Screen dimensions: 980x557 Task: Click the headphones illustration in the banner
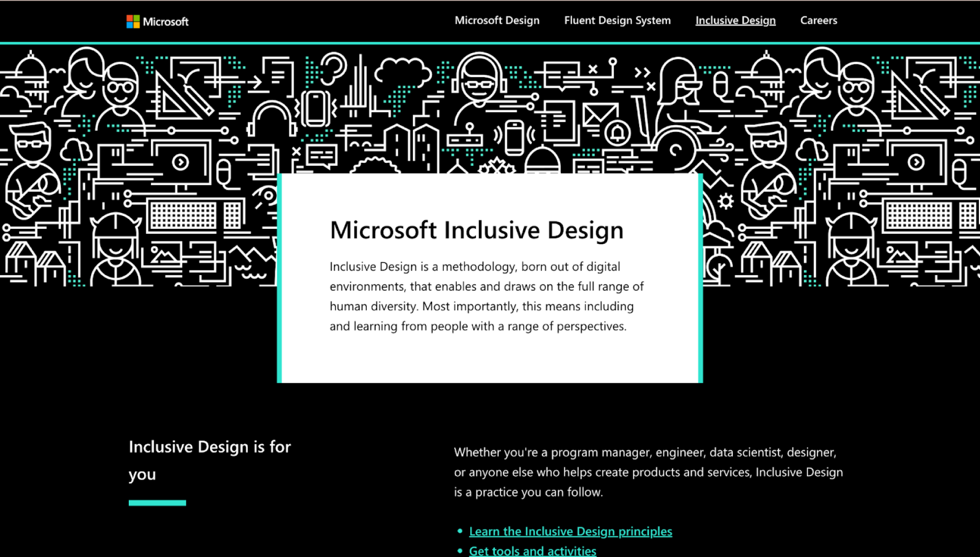[271, 117]
